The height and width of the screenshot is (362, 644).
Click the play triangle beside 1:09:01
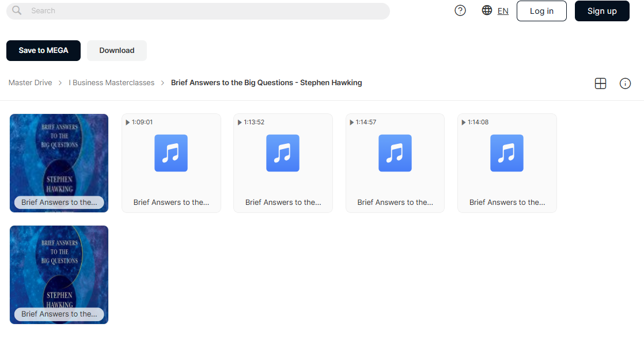tap(128, 123)
